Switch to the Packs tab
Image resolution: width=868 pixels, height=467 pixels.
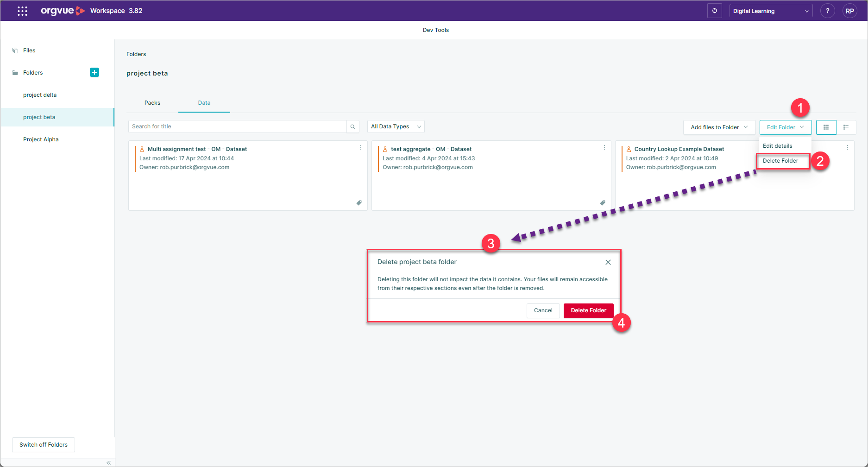pyautogui.click(x=152, y=102)
